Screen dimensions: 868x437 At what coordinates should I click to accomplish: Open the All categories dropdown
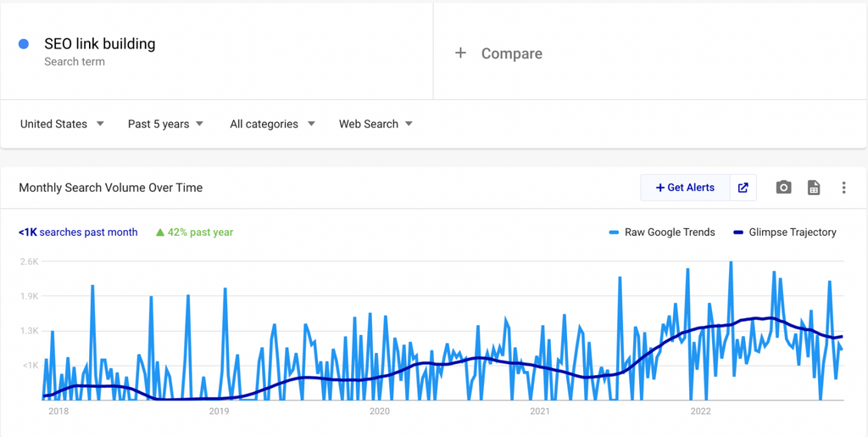(x=272, y=124)
